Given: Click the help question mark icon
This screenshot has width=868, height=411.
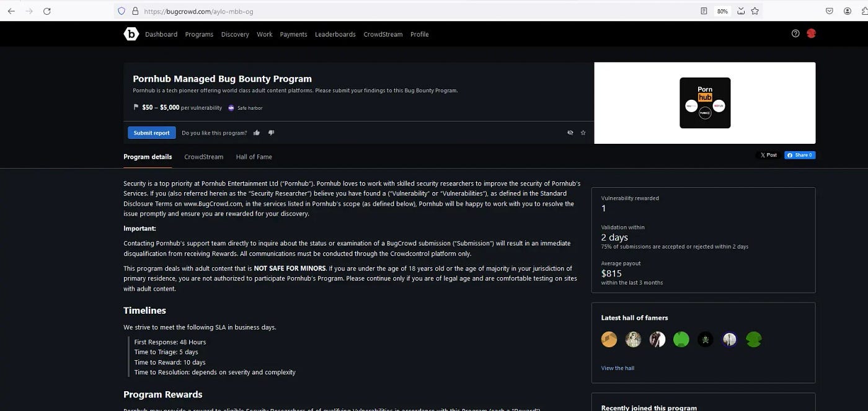Looking at the screenshot, I should click(795, 33).
